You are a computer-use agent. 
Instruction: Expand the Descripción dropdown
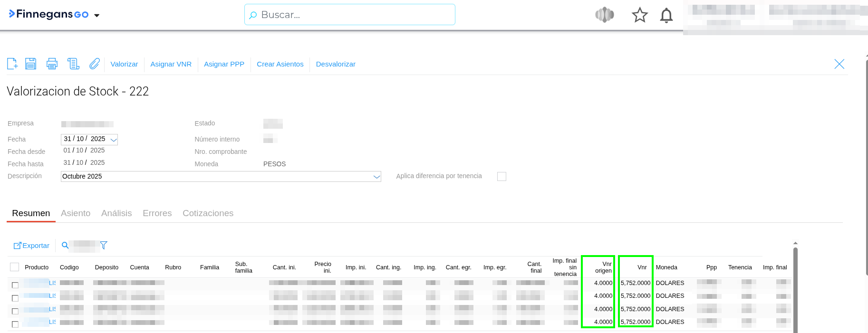coord(376,177)
